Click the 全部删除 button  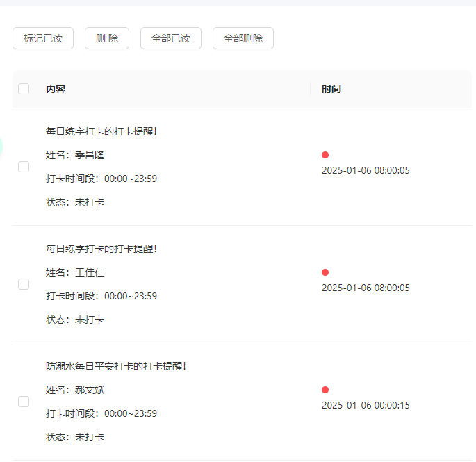coord(243,39)
